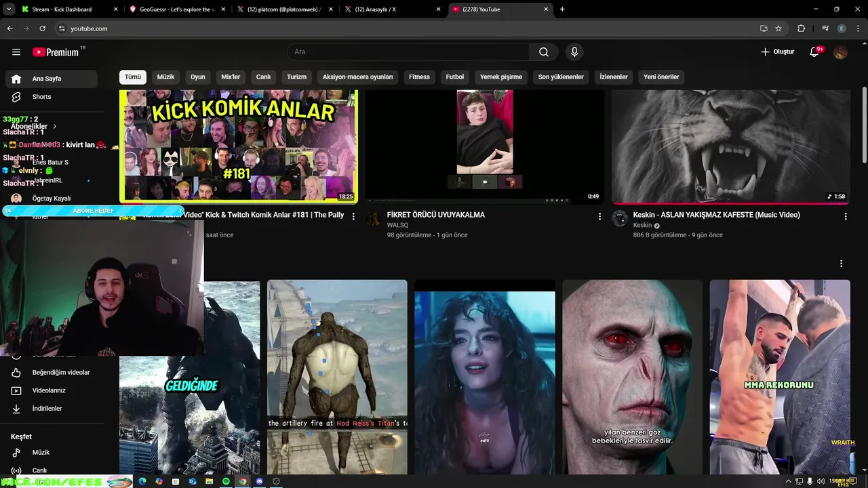Image resolution: width=868 pixels, height=488 pixels.
Task: Open Müzik under Keşfet
Action: click(52, 452)
